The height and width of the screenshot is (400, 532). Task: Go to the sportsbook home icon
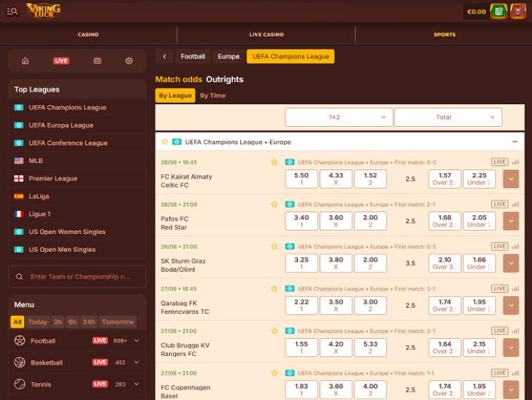pos(25,60)
